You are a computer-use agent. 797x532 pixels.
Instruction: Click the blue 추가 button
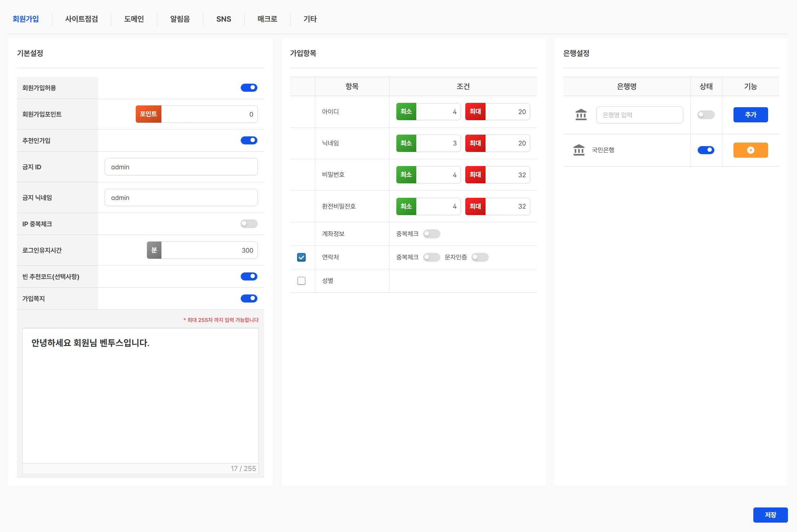750,115
